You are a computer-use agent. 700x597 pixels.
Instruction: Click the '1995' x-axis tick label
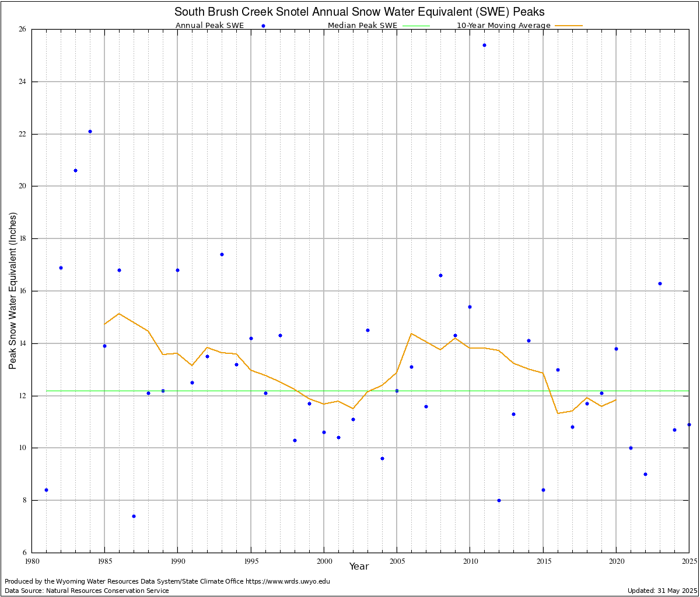[251, 561]
